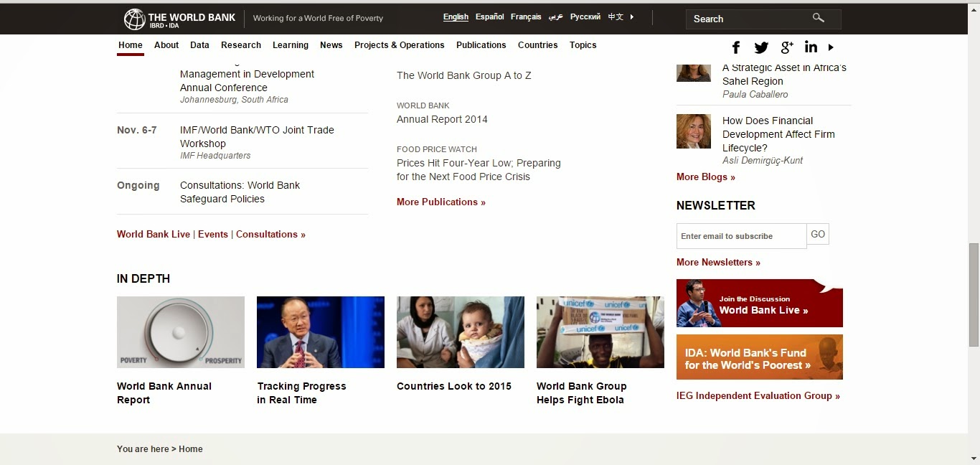The image size is (980, 465).
Task: Click the World Bank Live link
Action: 154,234
